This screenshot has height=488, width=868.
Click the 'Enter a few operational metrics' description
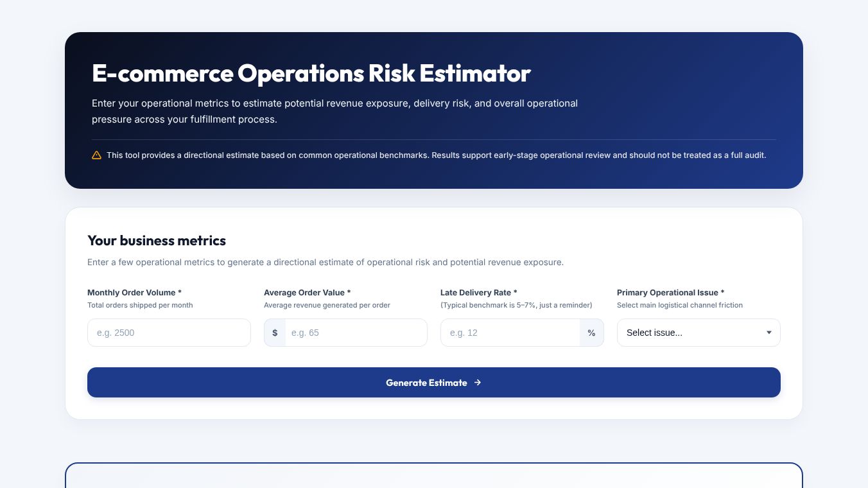pos(325,262)
